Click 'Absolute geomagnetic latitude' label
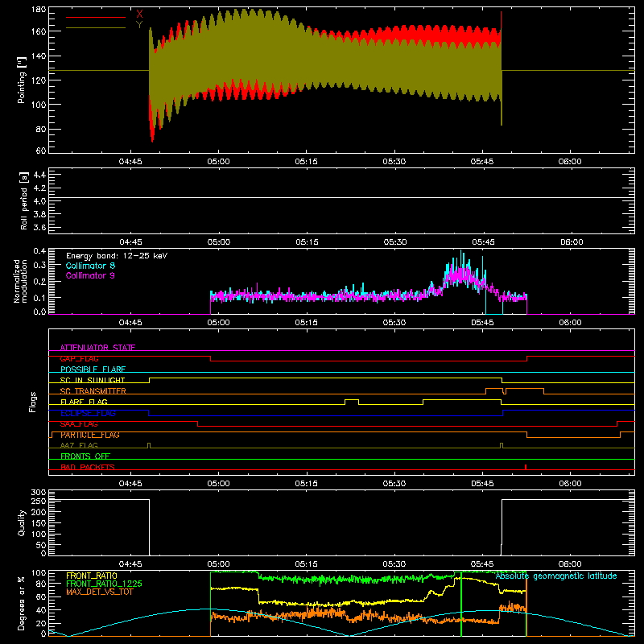The height and width of the screenshot is (644, 644). [x=556, y=576]
